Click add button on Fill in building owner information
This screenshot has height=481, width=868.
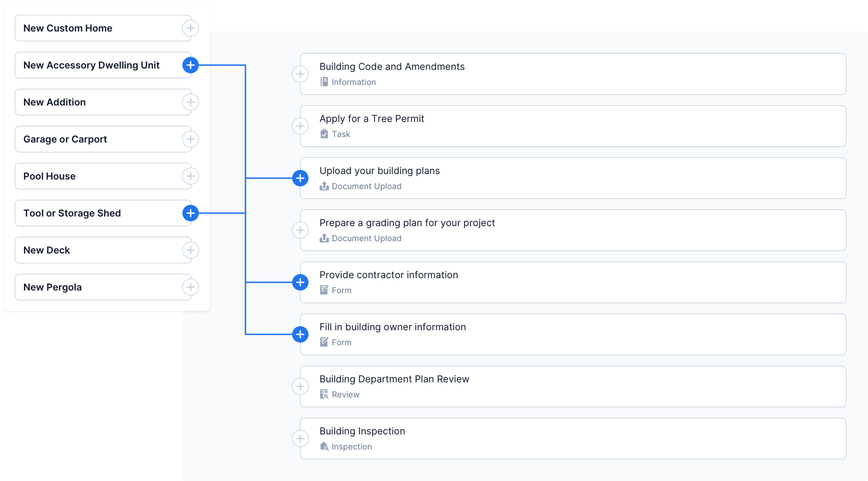[x=301, y=334]
